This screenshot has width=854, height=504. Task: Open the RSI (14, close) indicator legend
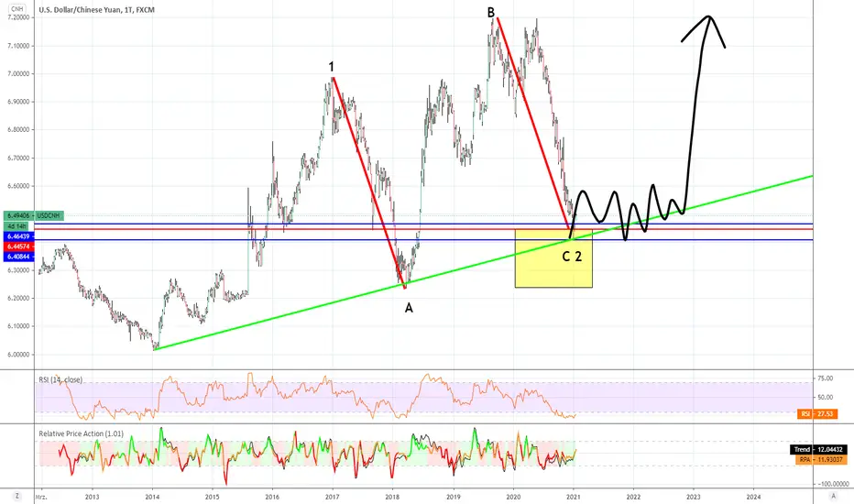pyautogui.click(x=60, y=379)
